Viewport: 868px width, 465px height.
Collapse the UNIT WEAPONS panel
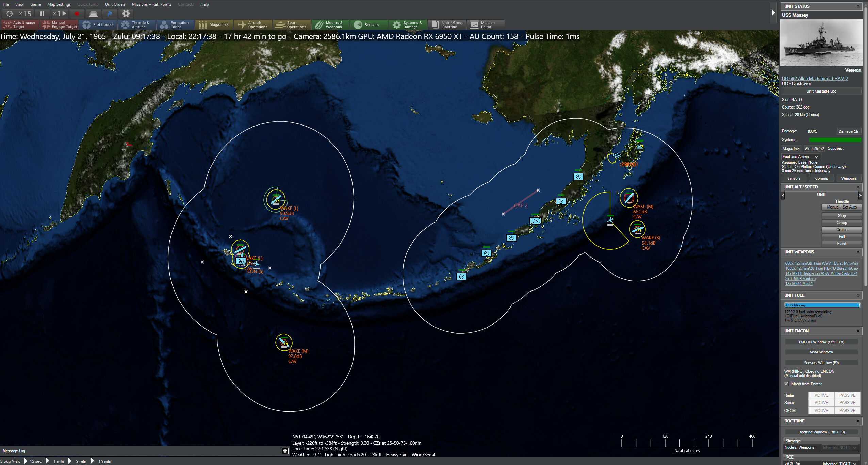pos(858,252)
